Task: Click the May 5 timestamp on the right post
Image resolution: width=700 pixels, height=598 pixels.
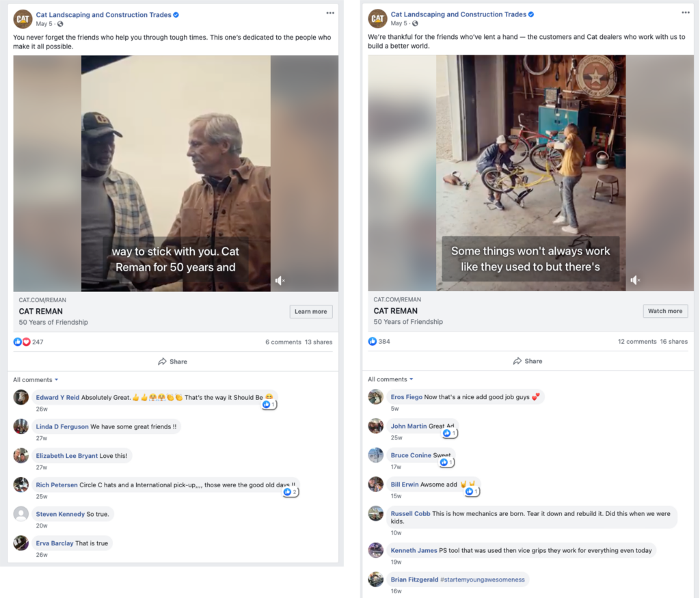Action: pos(399,23)
